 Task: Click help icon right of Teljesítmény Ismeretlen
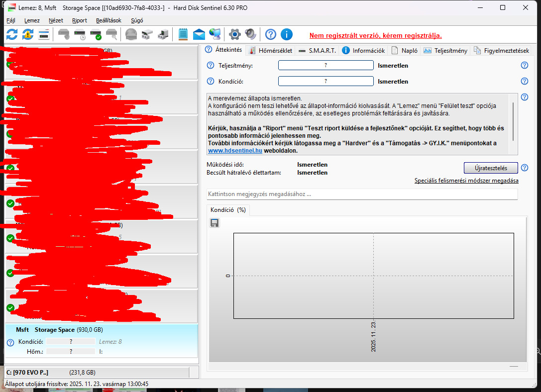pyautogui.click(x=525, y=65)
